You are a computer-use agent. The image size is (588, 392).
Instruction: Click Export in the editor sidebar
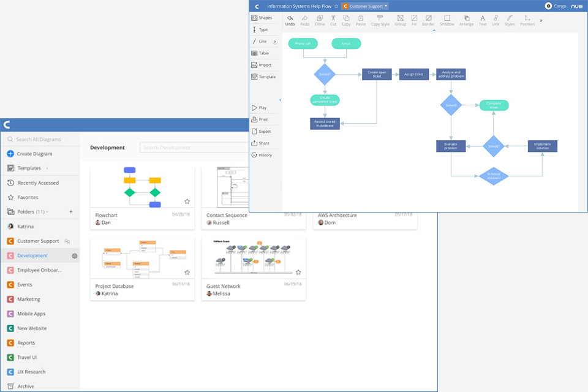(x=261, y=131)
